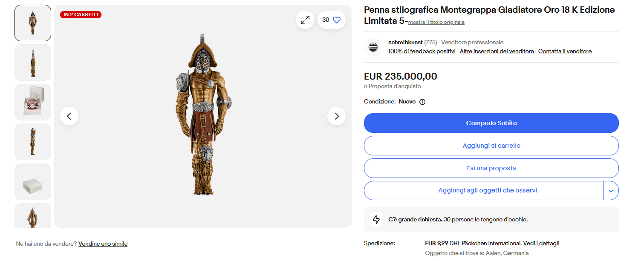This screenshot has height=261, width=644.
Task: Go to the previous product image
Action: pos(69,116)
